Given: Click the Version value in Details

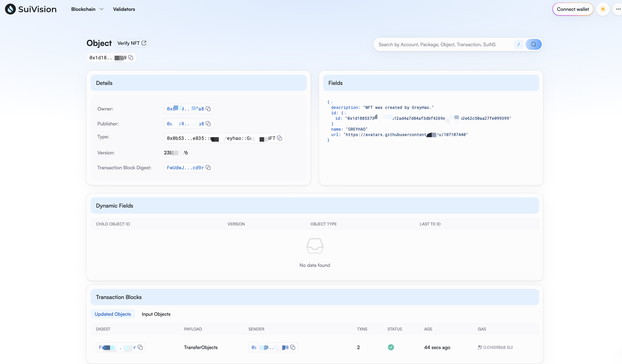Looking at the screenshot, I should [x=176, y=153].
